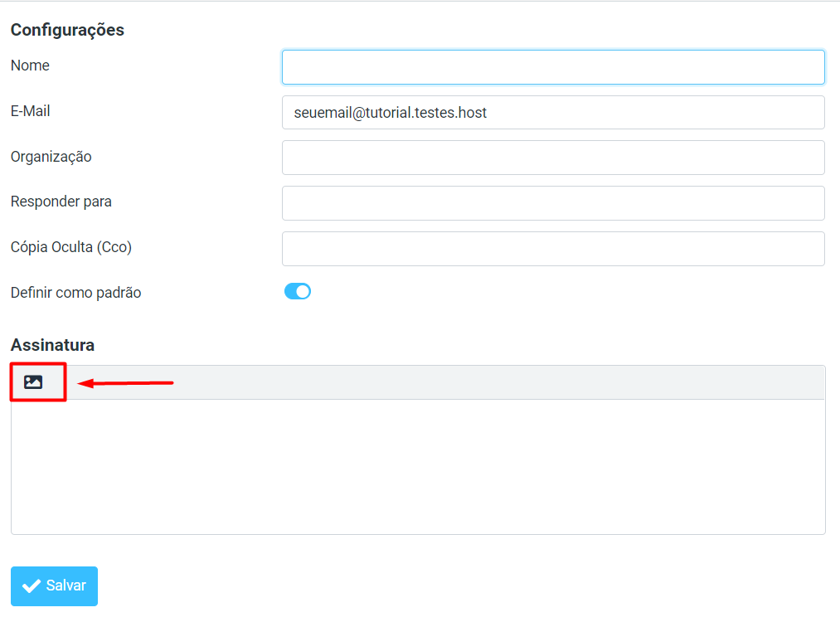
Task: Click the Cópia Oculta (Cco) input field
Action: tap(553, 249)
